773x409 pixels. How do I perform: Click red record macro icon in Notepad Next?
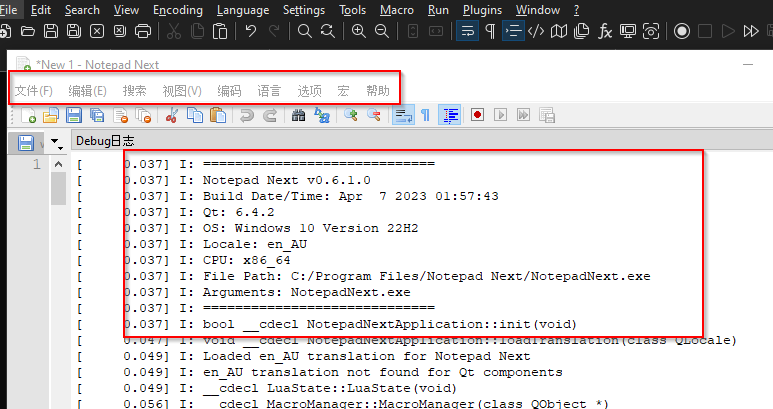[x=477, y=115]
